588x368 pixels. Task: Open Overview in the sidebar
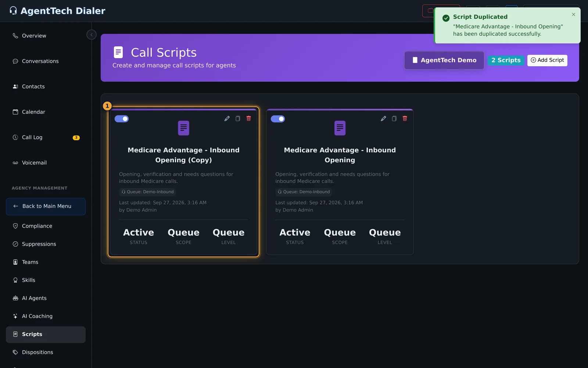point(46,36)
